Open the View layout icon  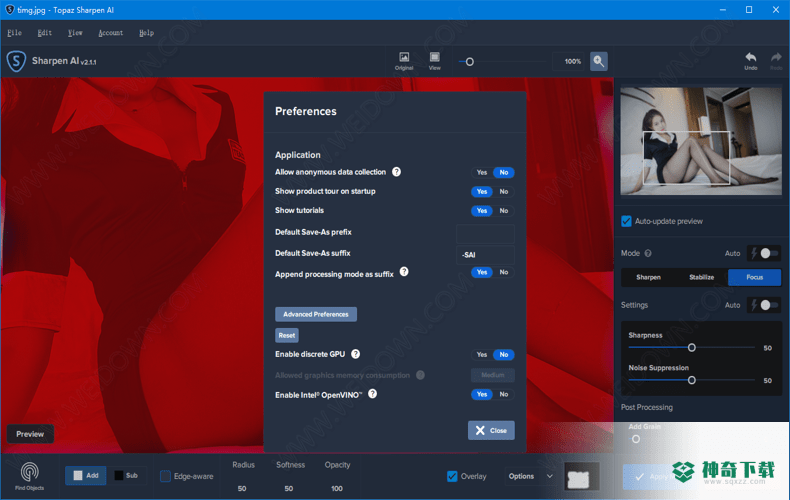click(434, 61)
